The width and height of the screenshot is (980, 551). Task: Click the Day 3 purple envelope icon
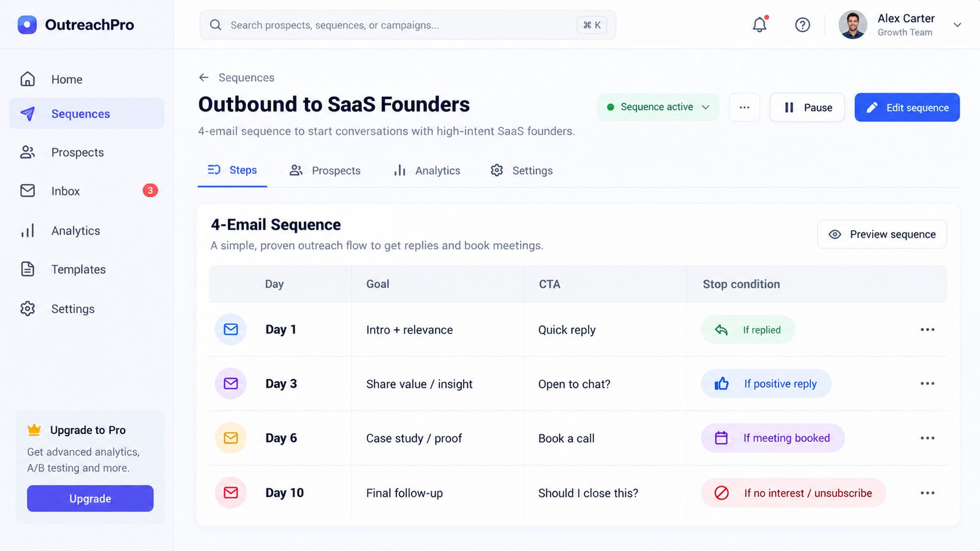coord(231,384)
